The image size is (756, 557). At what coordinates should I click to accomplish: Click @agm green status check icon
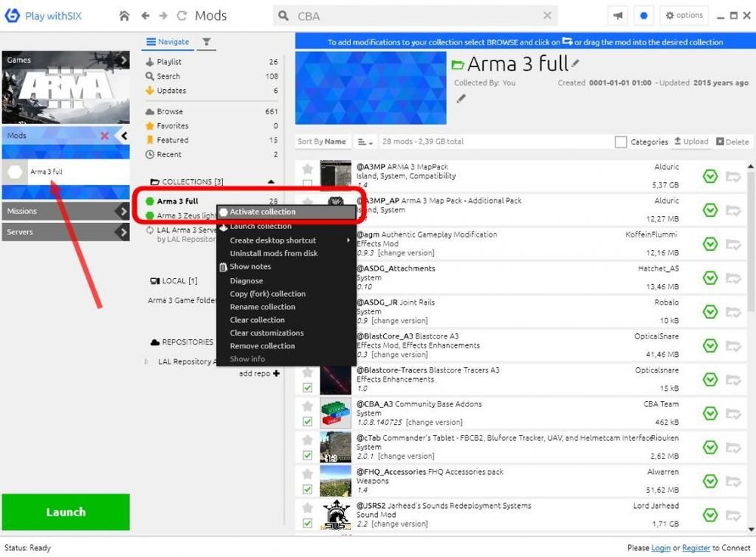click(x=710, y=244)
